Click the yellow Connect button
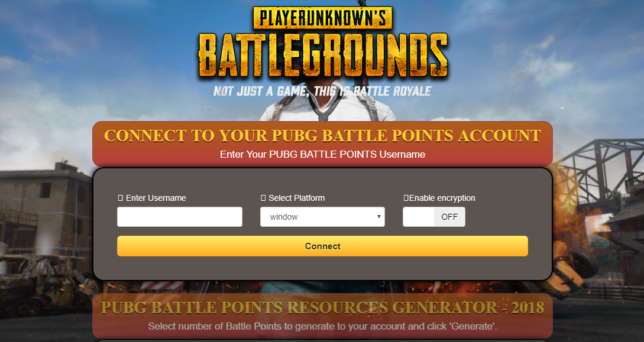Viewport: 644px width, 342px height. coord(322,246)
